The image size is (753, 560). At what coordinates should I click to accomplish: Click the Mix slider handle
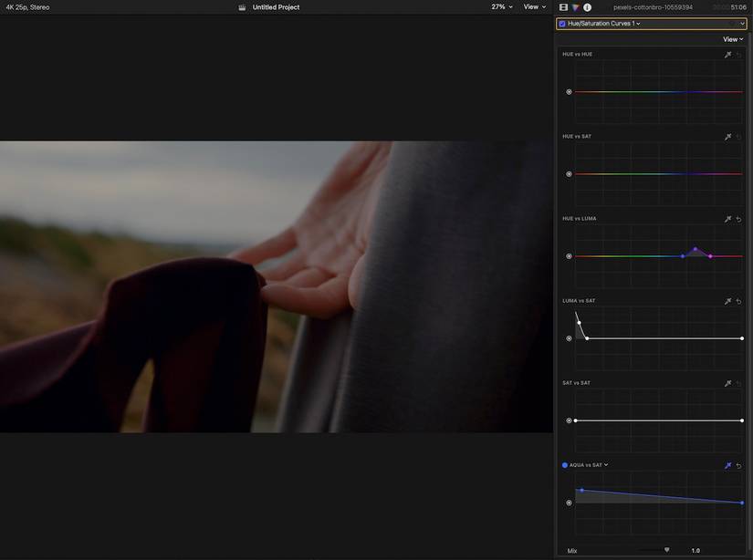tap(666, 549)
